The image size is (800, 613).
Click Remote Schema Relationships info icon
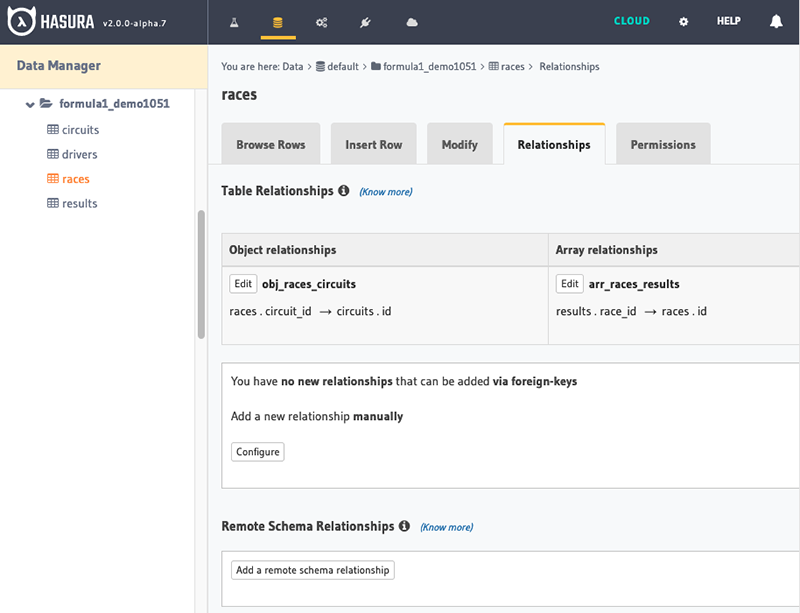[405, 526]
